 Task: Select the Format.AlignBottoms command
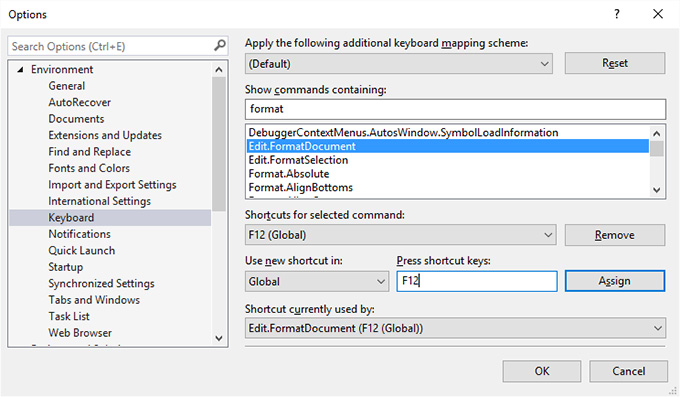point(301,188)
